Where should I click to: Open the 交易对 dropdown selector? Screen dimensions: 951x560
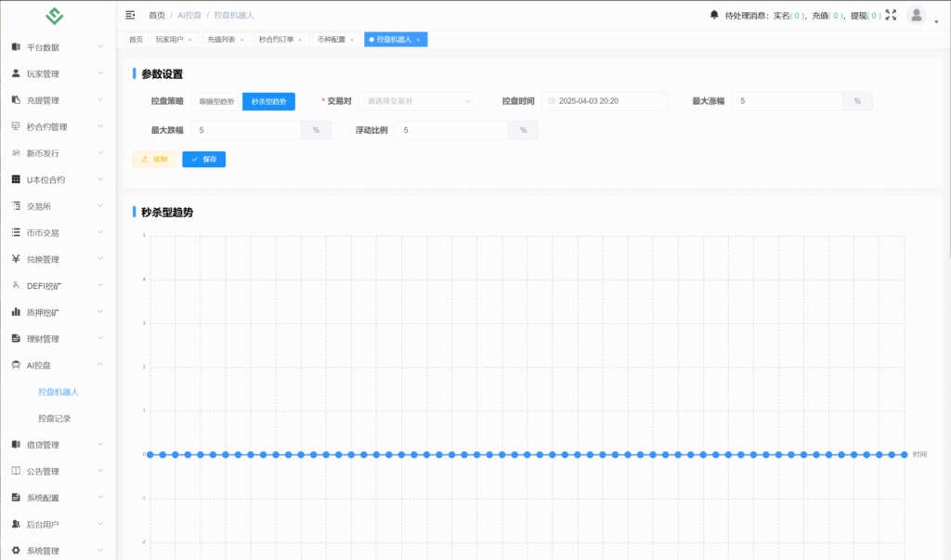point(418,101)
